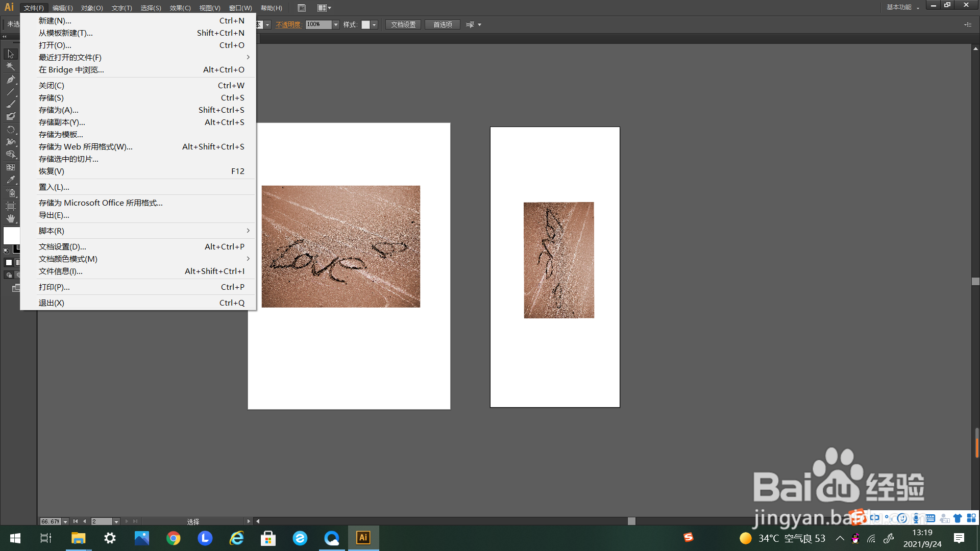The width and height of the screenshot is (980, 551).
Task: Select the Selection arrow tool
Action: point(11,54)
